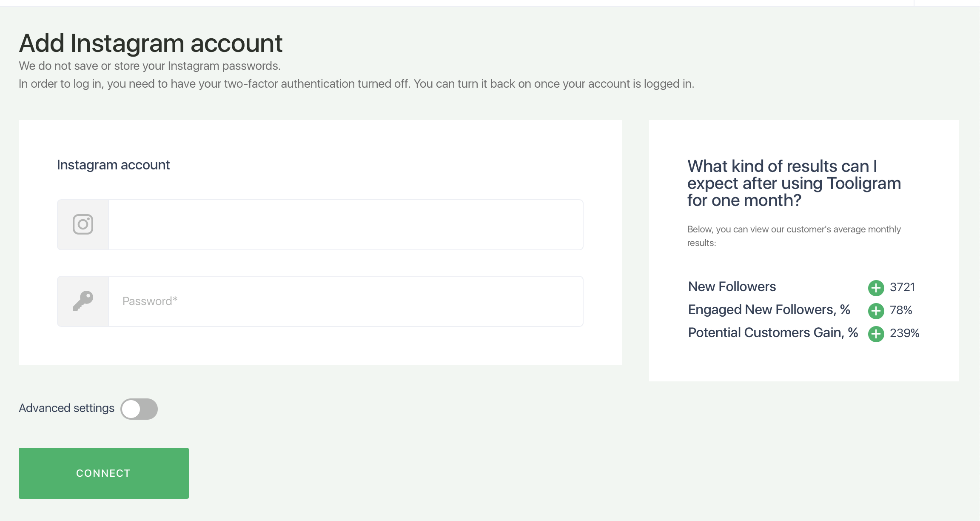Click the 'We do not save or store' notice

coord(150,66)
